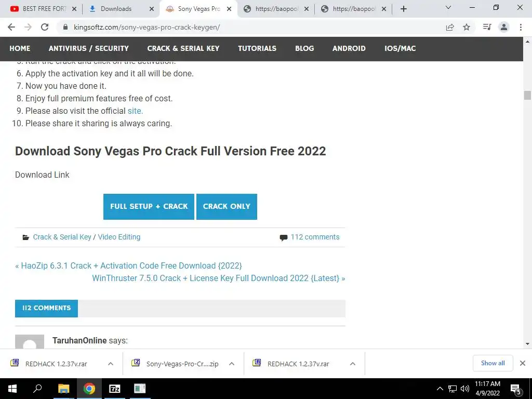This screenshot has width=532, height=399.
Task: Expand options for Sony-Vegas-Pro-Cr....zip download
Action: (x=232, y=364)
